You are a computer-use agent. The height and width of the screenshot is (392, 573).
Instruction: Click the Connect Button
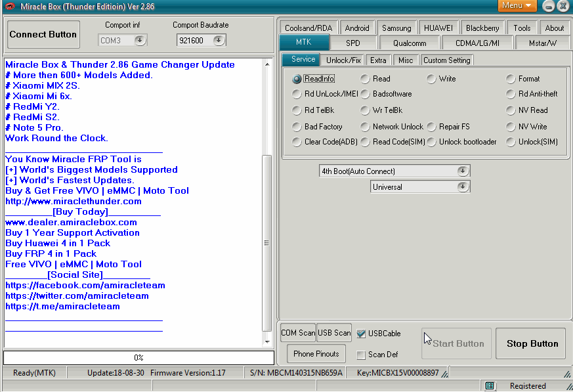click(43, 34)
